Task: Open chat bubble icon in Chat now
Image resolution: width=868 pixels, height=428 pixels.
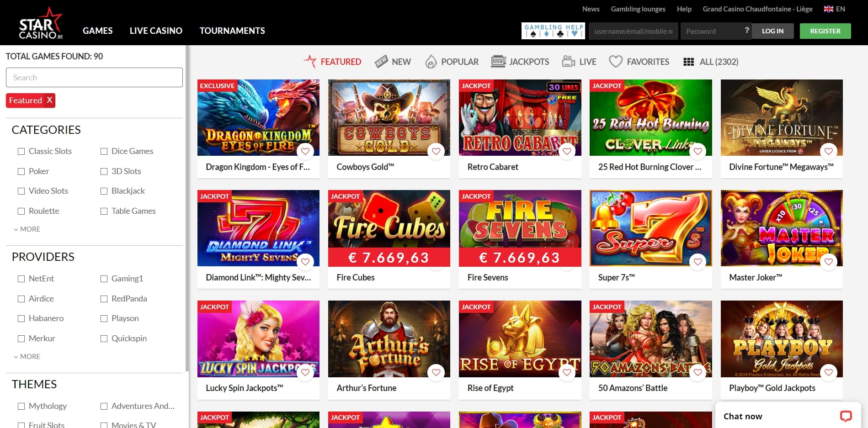Action: pyautogui.click(x=846, y=416)
